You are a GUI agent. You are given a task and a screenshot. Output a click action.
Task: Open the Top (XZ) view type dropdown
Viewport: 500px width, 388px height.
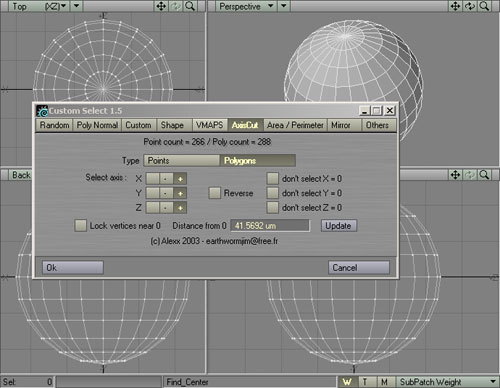coord(39,6)
